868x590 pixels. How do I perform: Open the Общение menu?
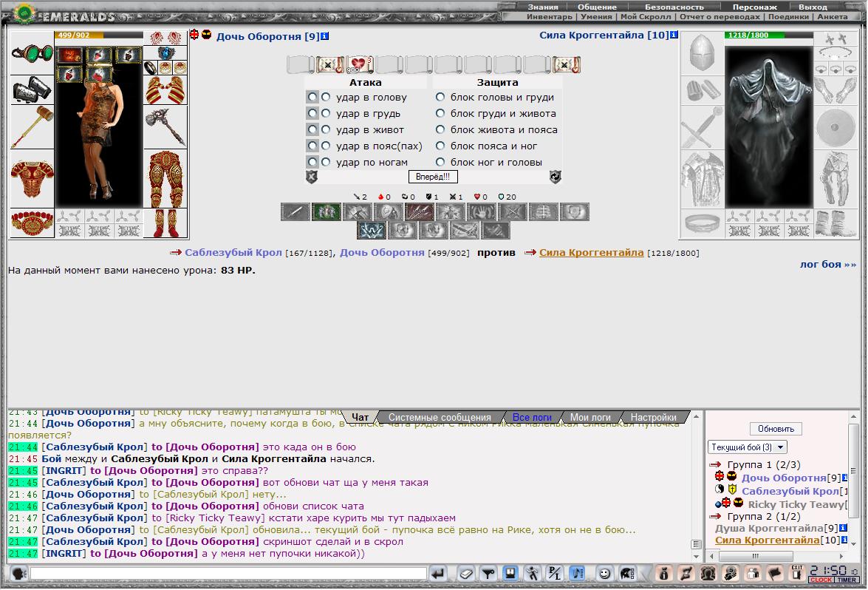point(597,7)
